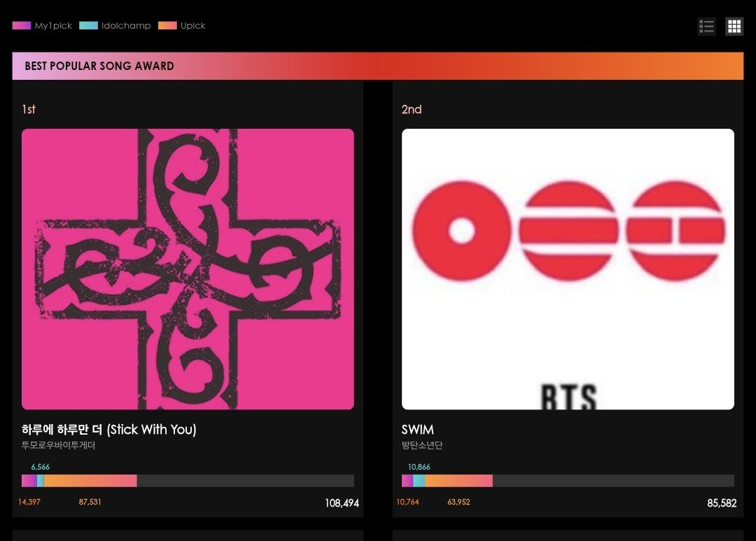The image size is (756, 541).
Task: Click total vote count 108,494
Action: 342,503
